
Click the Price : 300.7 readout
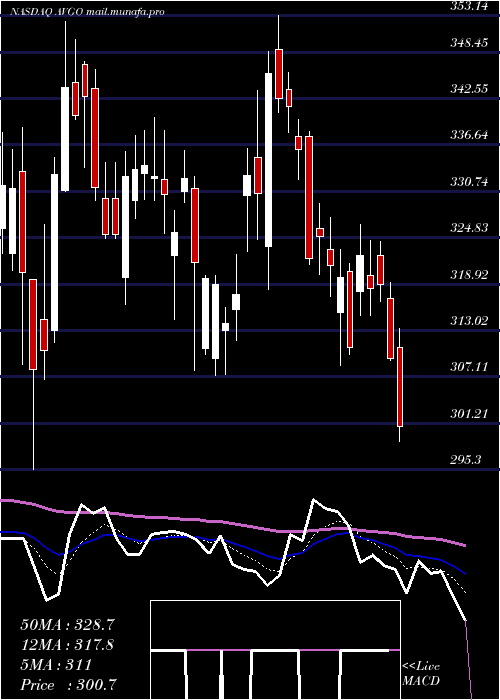[69, 685]
